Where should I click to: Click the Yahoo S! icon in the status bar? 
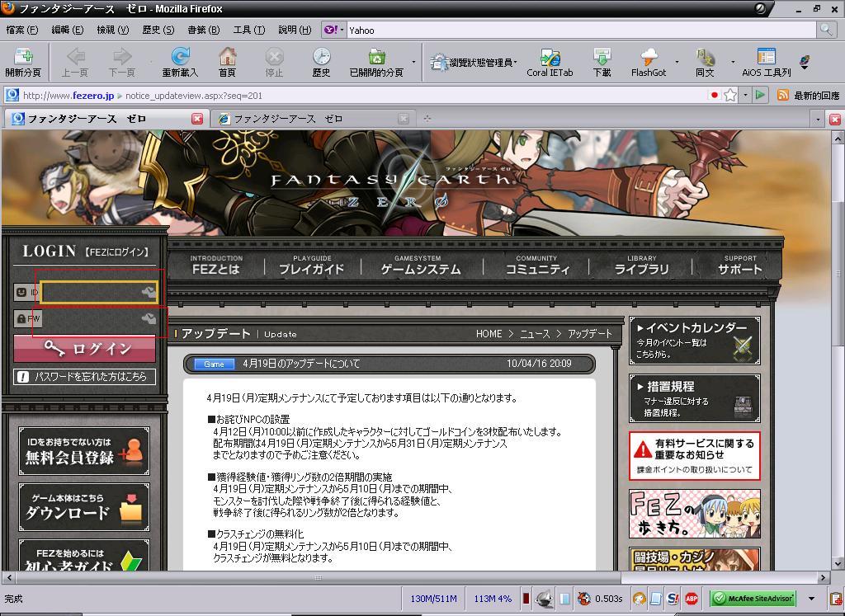[673, 598]
